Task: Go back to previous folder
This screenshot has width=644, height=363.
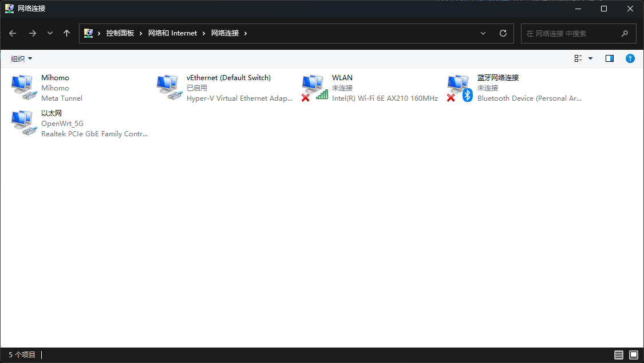Action: [x=13, y=33]
